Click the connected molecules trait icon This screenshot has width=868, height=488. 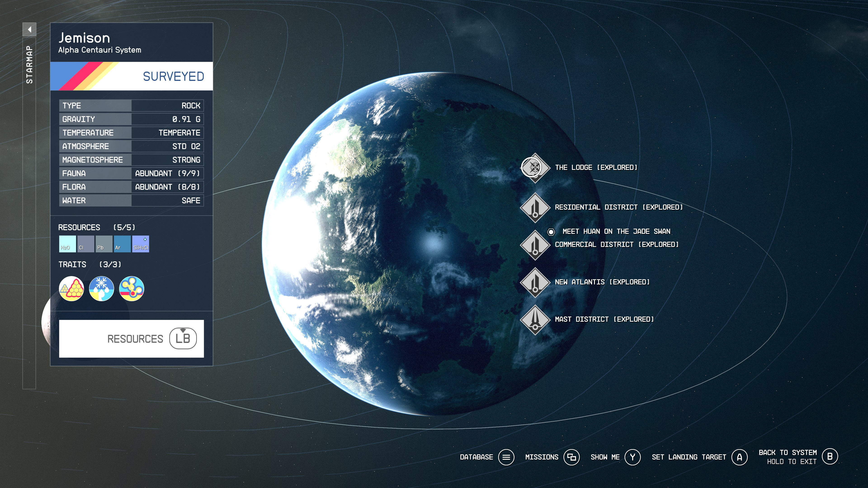[x=131, y=289]
